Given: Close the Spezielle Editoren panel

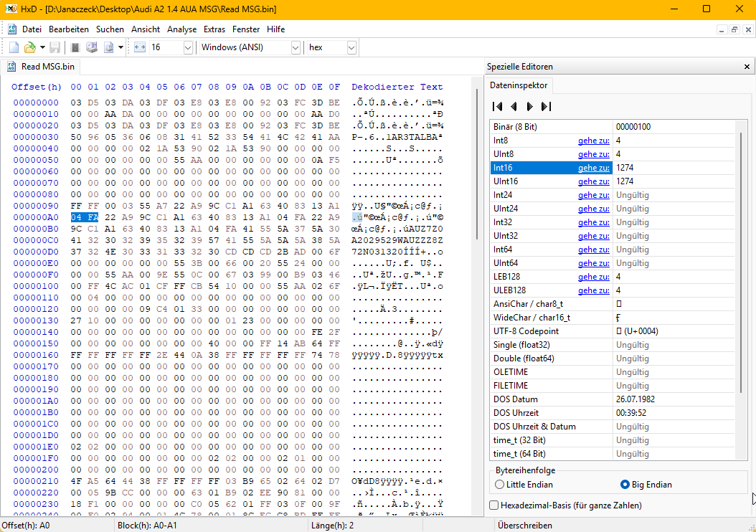Looking at the screenshot, I should (x=747, y=67).
